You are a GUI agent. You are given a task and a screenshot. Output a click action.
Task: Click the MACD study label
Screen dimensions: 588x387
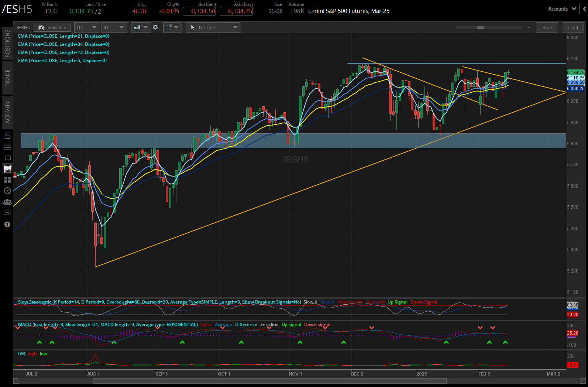(108, 325)
